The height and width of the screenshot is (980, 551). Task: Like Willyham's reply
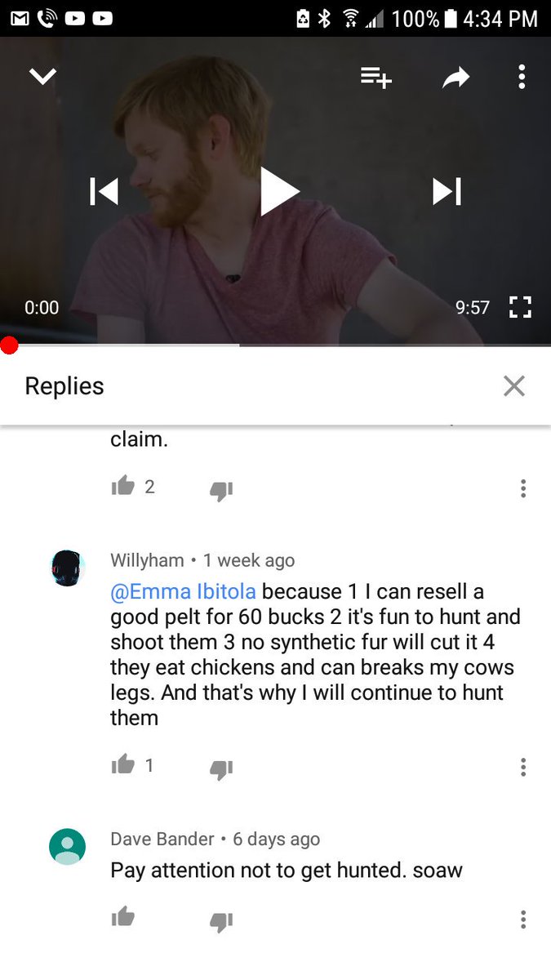pyautogui.click(x=122, y=765)
